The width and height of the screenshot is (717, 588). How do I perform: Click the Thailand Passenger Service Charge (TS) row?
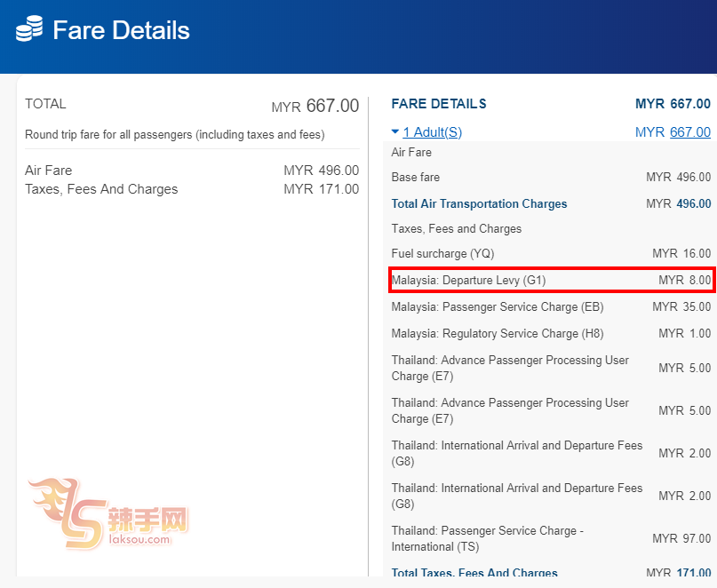pyautogui.click(x=551, y=538)
